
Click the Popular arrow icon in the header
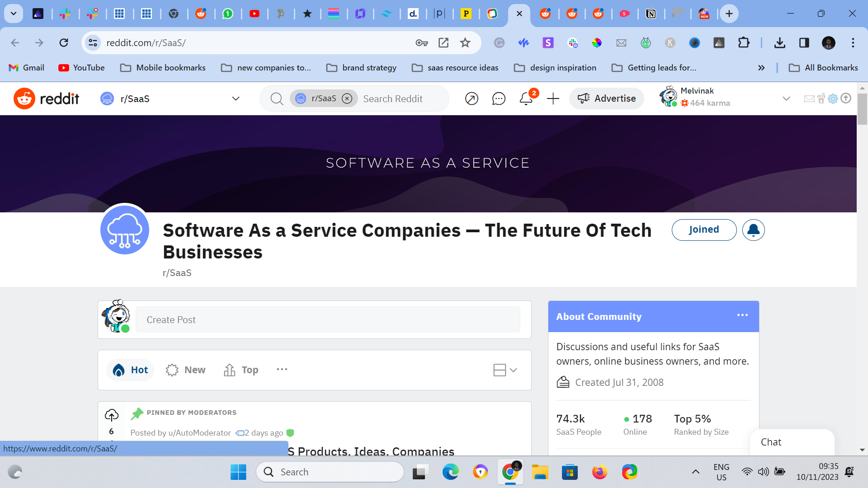pos(472,99)
